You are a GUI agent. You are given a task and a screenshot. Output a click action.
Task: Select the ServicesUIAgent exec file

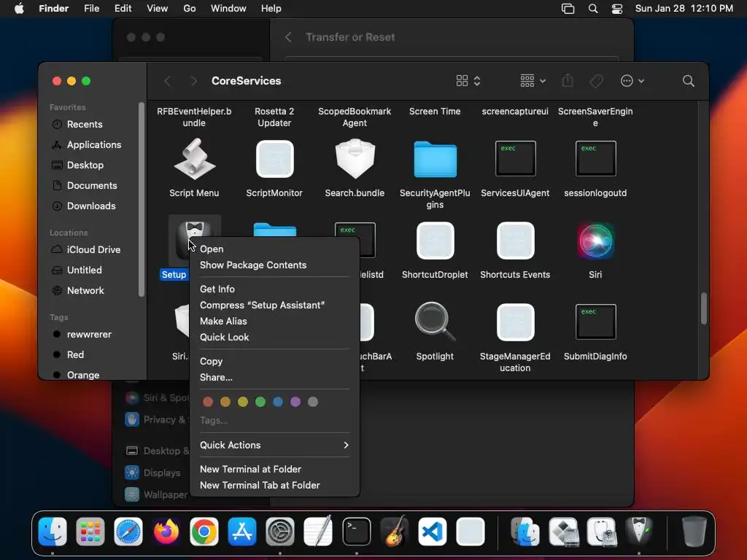click(x=516, y=159)
